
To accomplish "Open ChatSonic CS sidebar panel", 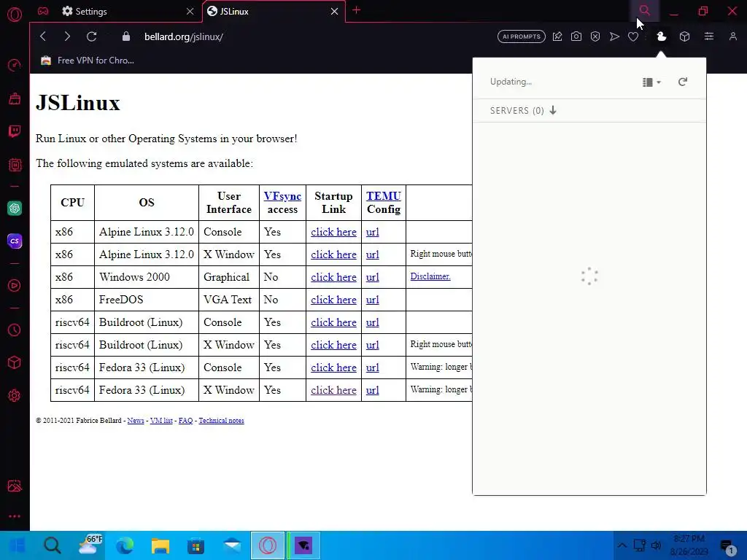I will click(x=15, y=241).
